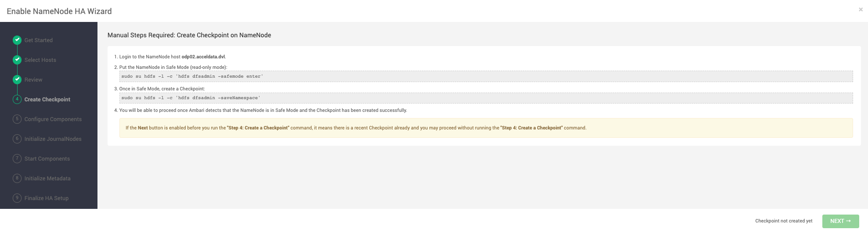This screenshot has height=233, width=868.
Task: Click the odp02.acceldata.dvl host name
Action: click(203, 57)
